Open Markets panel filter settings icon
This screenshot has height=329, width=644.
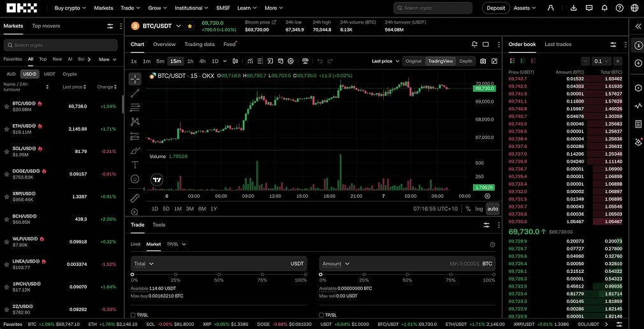110,26
